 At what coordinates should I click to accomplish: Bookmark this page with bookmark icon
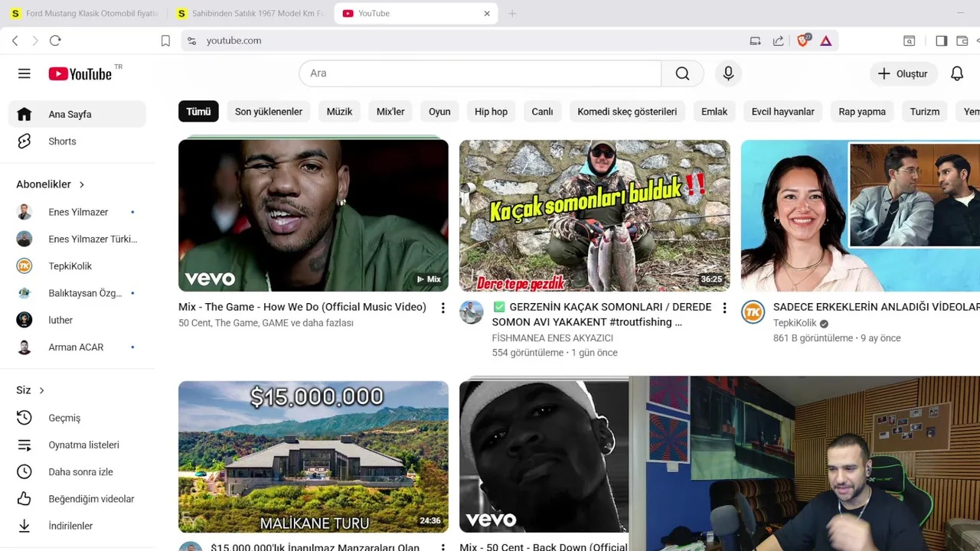coord(165,41)
